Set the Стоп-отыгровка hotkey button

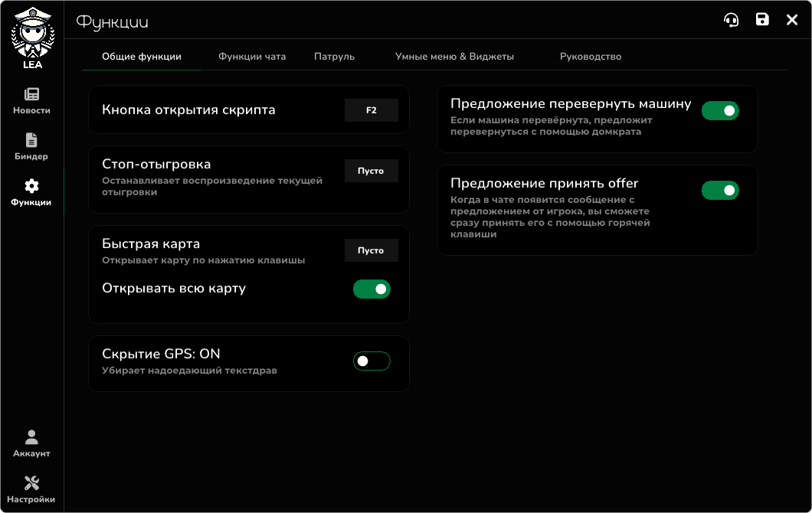(x=372, y=171)
